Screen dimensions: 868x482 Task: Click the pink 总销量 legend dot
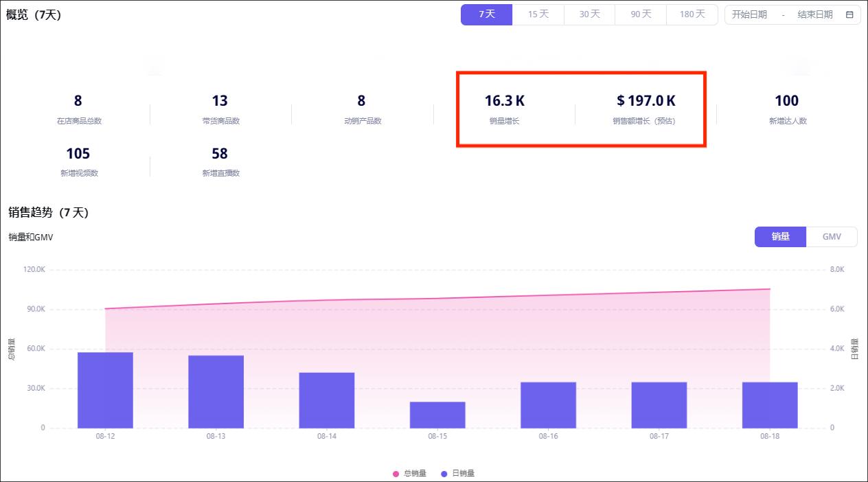coord(396,474)
